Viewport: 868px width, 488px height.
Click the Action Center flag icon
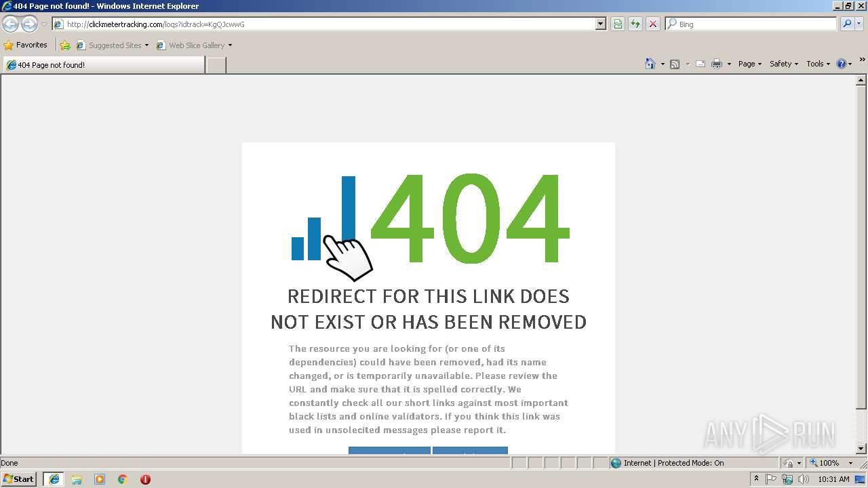click(771, 479)
